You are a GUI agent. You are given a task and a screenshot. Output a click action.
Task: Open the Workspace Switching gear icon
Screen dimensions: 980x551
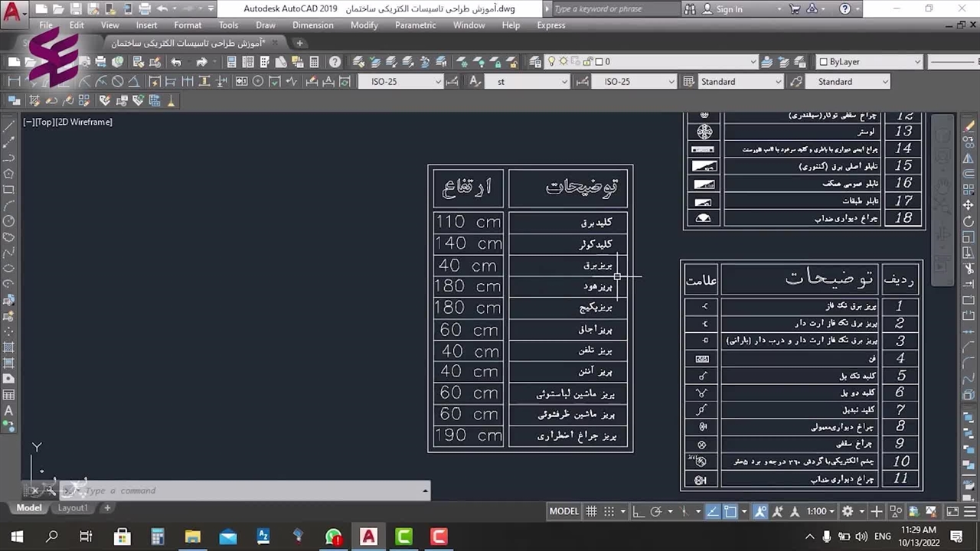tap(848, 511)
